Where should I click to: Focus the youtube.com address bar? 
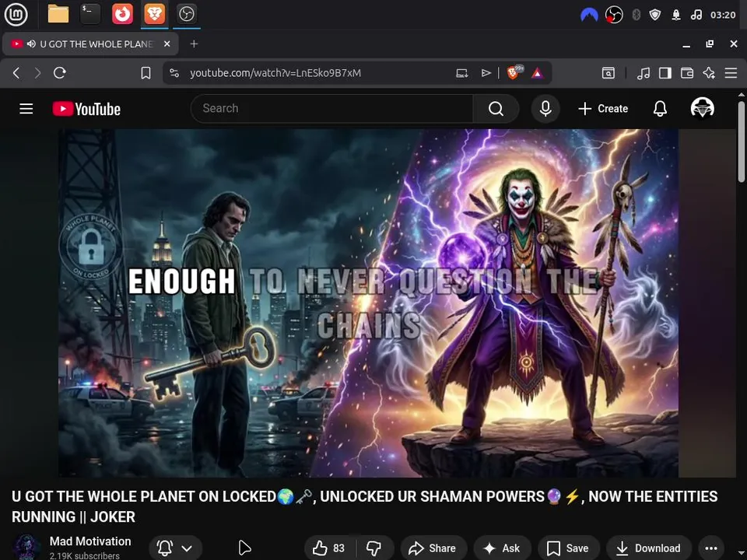click(x=275, y=73)
